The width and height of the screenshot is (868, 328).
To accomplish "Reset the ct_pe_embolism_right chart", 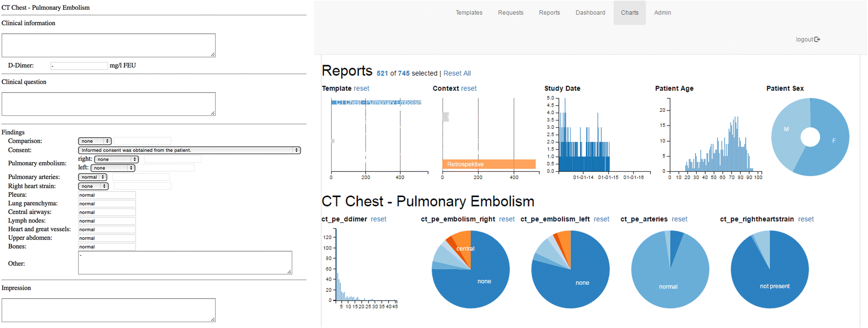I will (507, 219).
